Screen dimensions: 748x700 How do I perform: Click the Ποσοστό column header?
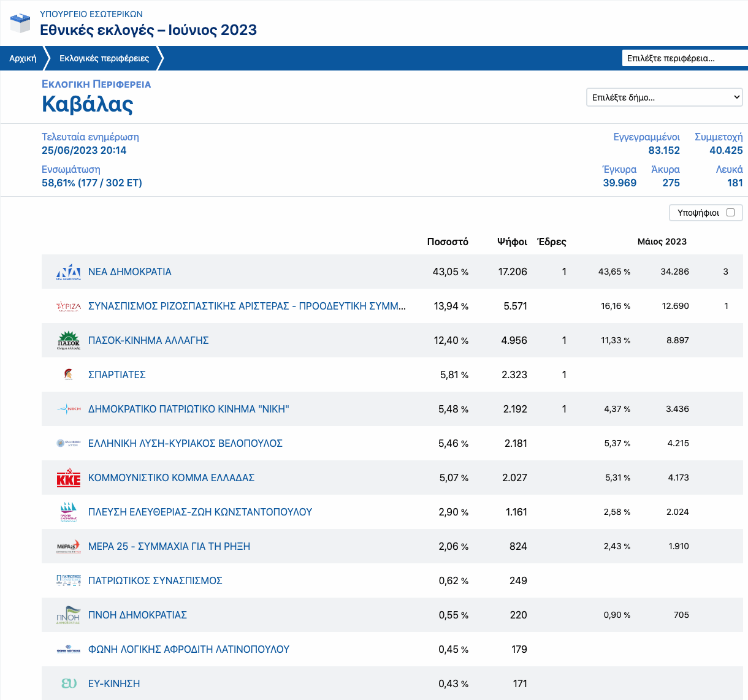448,242
